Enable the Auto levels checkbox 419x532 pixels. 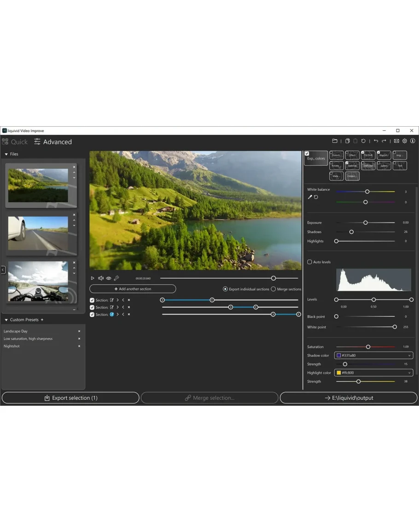[x=309, y=262]
